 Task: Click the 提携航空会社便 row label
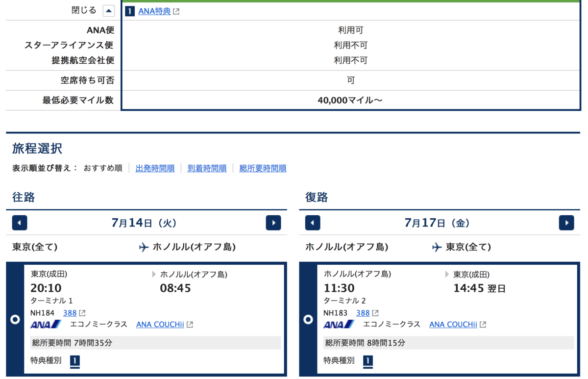(82, 61)
